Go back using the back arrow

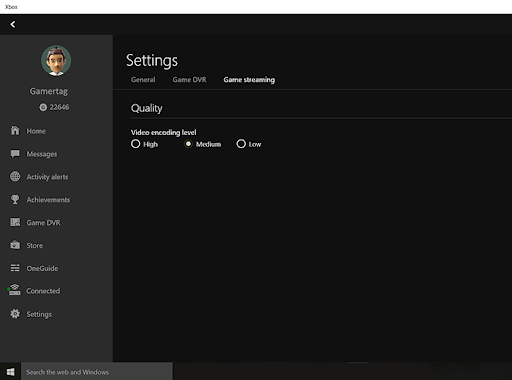click(x=13, y=24)
